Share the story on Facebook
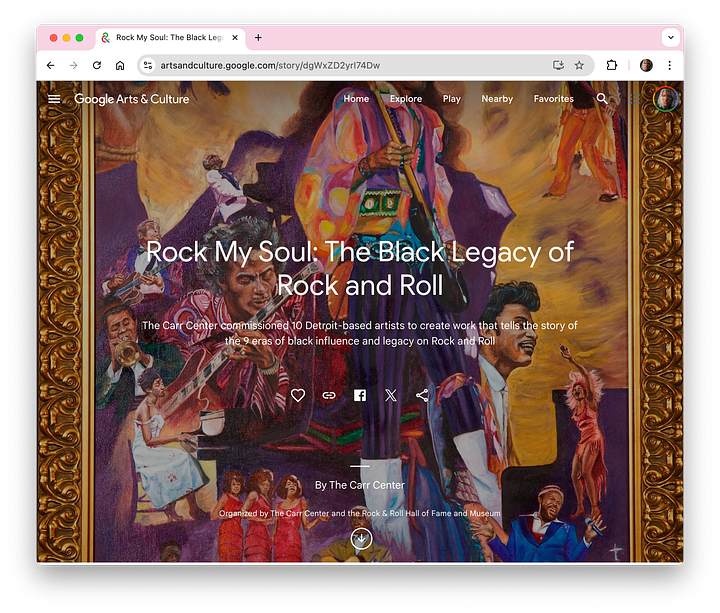 360,395
